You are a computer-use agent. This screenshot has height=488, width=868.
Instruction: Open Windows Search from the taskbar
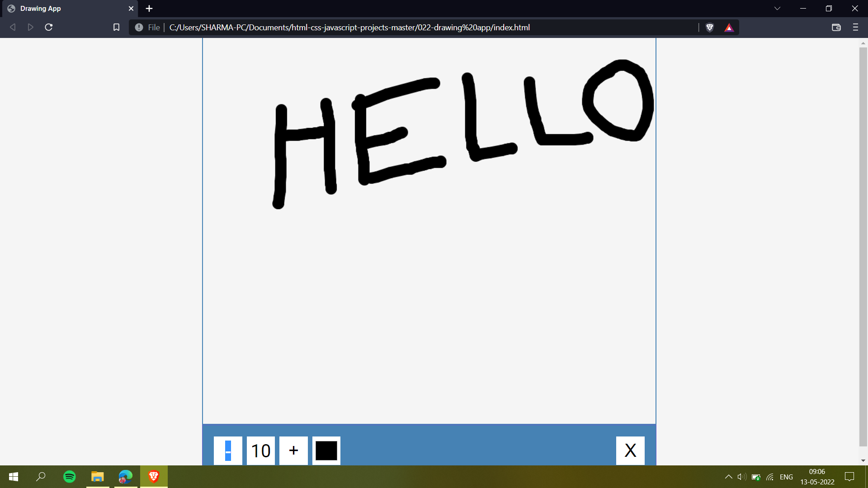[x=41, y=477]
